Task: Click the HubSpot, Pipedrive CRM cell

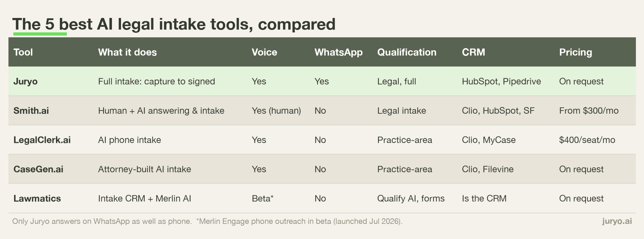Action: click(501, 81)
